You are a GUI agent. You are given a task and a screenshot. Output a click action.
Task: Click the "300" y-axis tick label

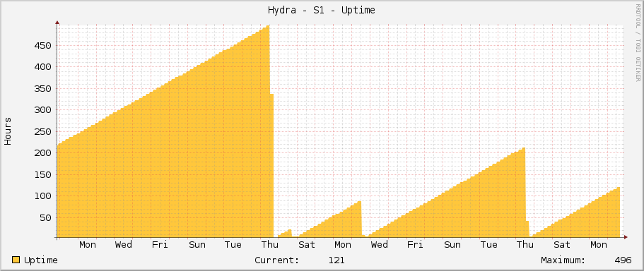[42, 110]
